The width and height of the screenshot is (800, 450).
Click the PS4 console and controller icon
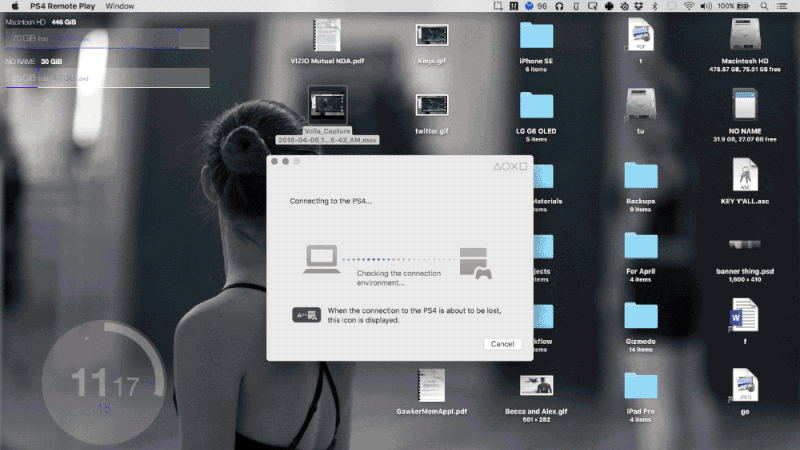[474, 263]
